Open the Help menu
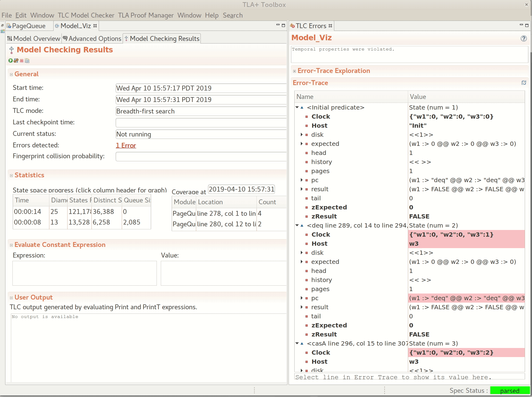Viewport: 532px width, 397px height. 212,15
